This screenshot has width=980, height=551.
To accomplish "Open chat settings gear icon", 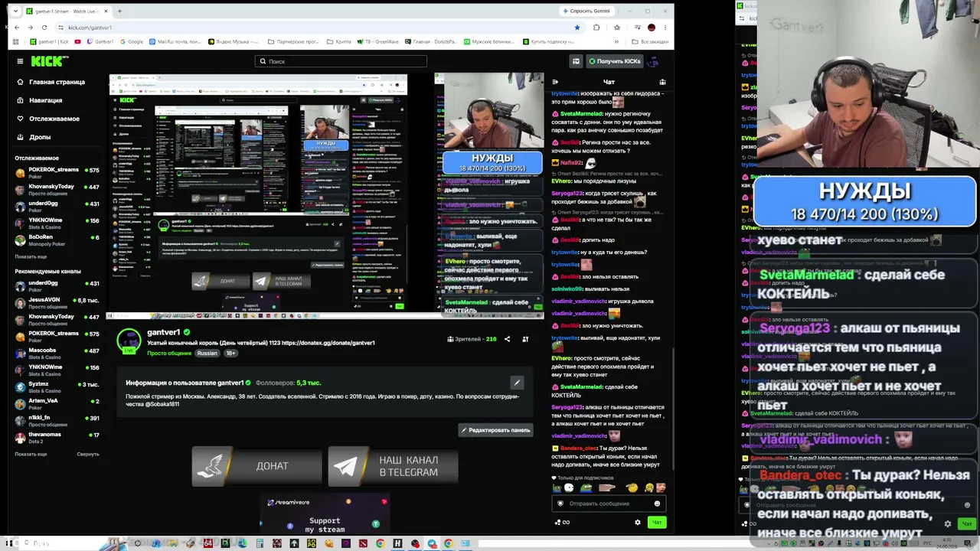I will (638, 523).
